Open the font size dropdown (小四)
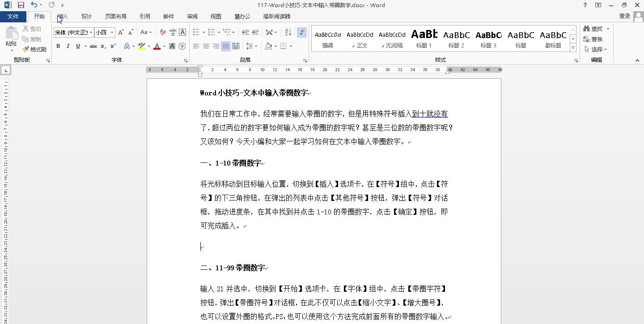Screen dimensions: 644x324 pyautogui.click(x=112, y=32)
